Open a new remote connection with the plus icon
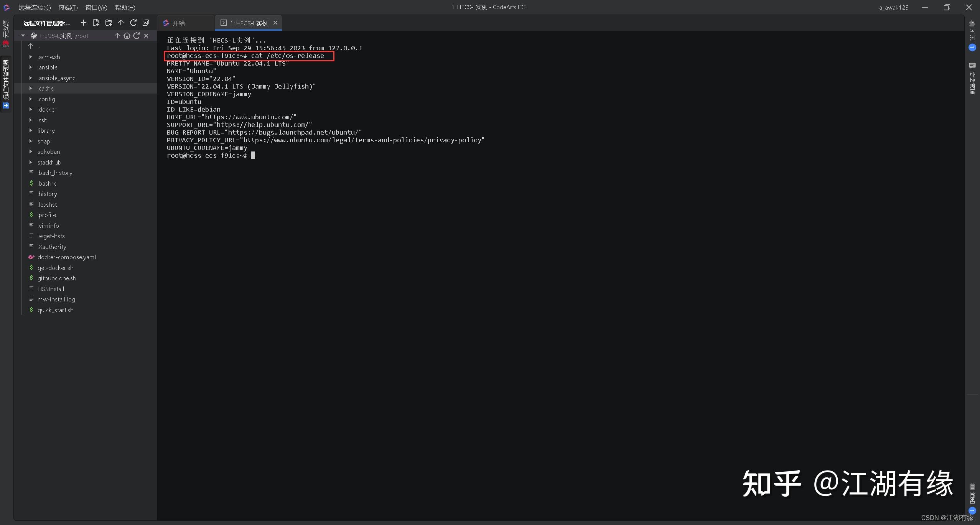 [x=83, y=23]
